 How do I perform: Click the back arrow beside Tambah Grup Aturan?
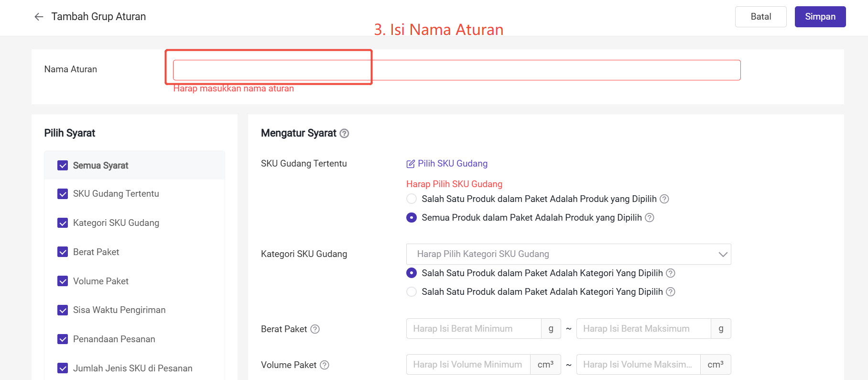tap(39, 17)
